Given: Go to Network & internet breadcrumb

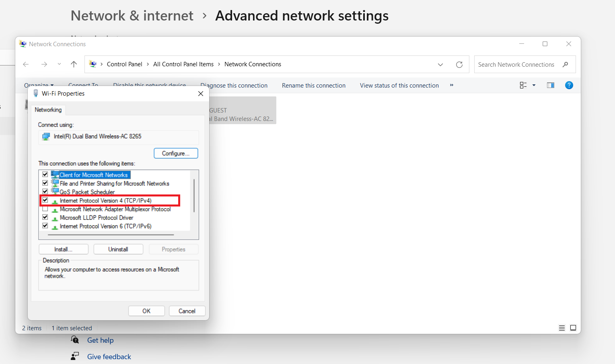Looking at the screenshot, I should coord(132,16).
